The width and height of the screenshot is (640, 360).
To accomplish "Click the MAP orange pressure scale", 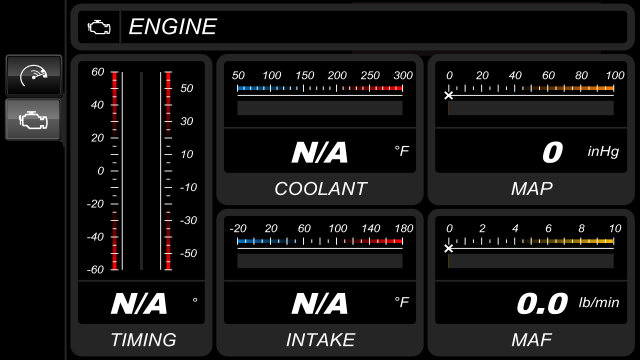I will pyautogui.click(x=531, y=88).
